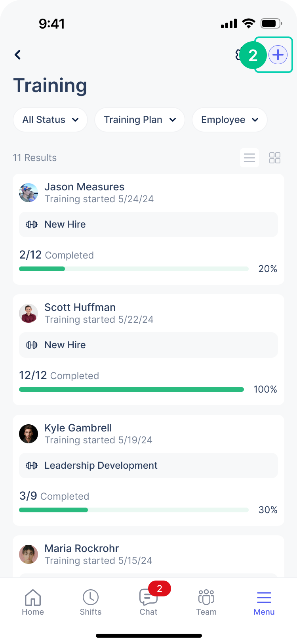Image resolution: width=297 pixels, height=644 pixels.
Task: Select Kyle Gambrell's 30% progress bar
Action: click(x=134, y=510)
